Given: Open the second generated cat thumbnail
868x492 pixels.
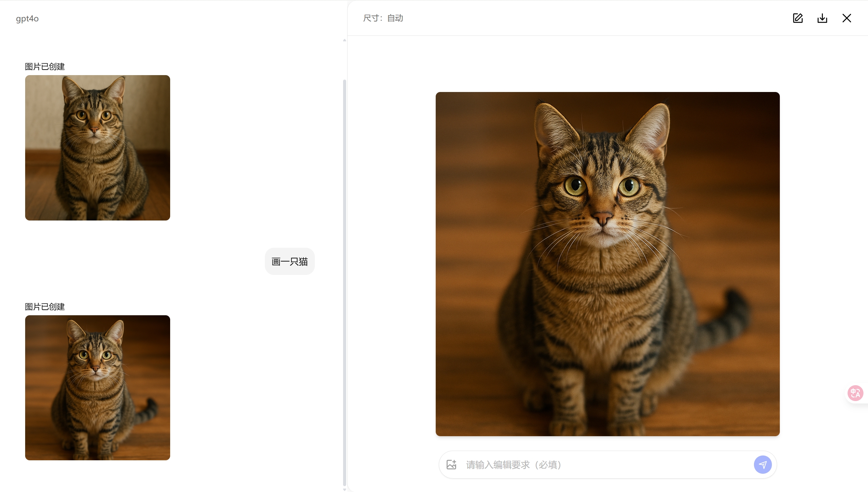Looking at the screenshot, I should tap(97, 388).
